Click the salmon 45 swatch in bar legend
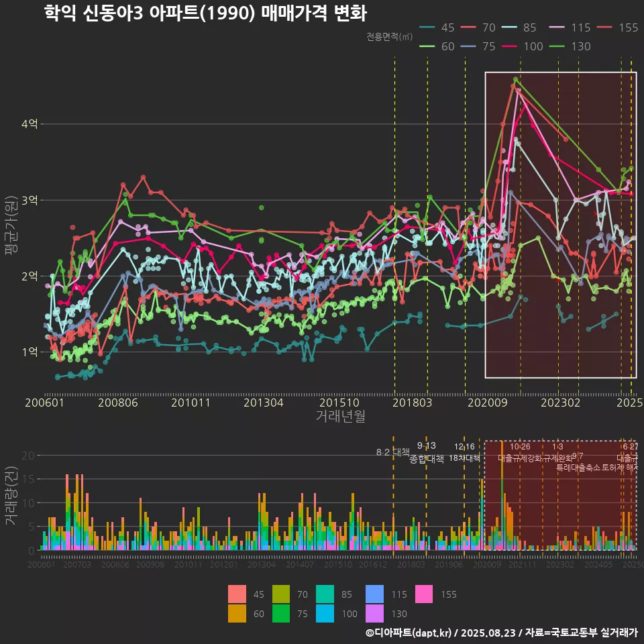The height and width of the screenshot is (644, 644). (x=237, y=594)
